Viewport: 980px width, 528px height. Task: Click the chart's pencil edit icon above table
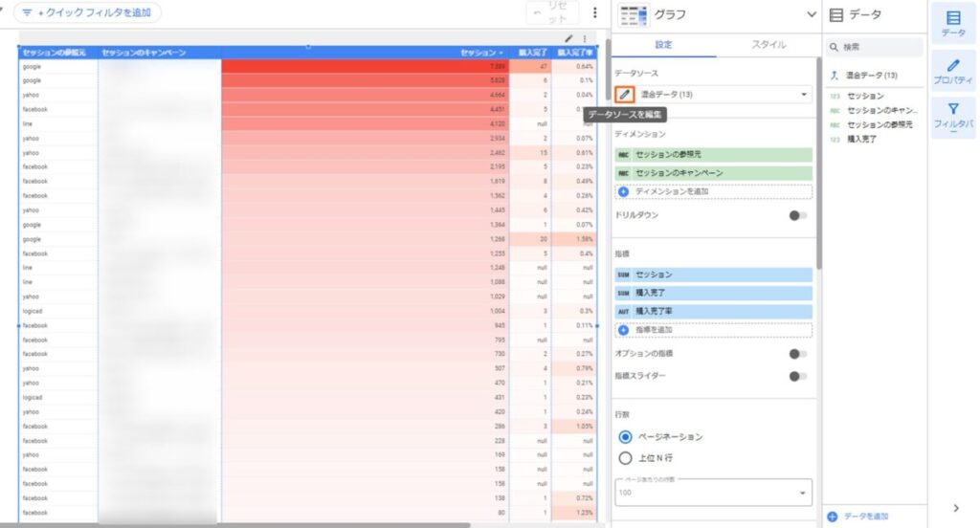569,38
